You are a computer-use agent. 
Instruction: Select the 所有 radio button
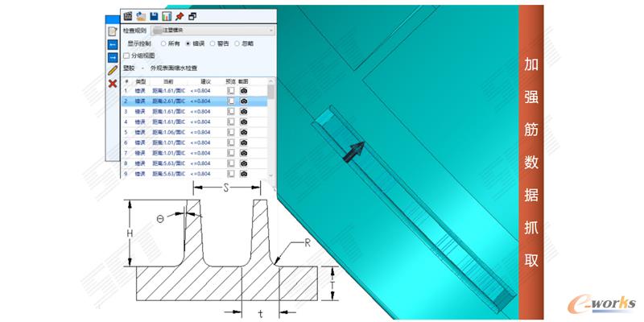pyautogui.click(x=164, y=43)
